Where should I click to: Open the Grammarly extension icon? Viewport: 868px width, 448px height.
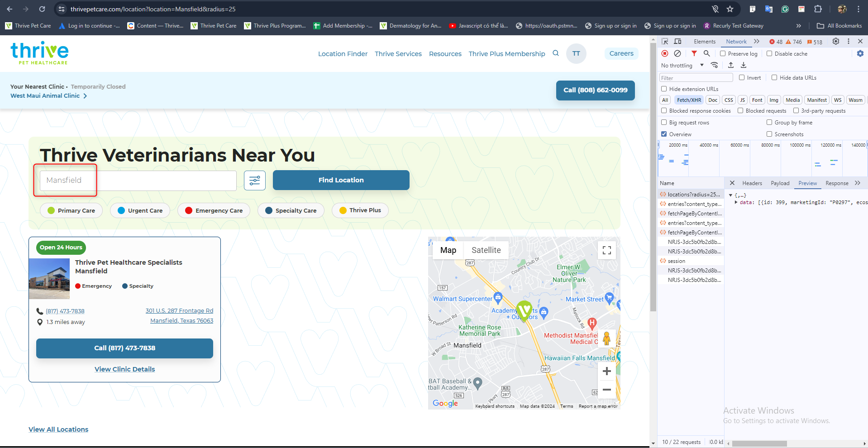pos(785,9)
